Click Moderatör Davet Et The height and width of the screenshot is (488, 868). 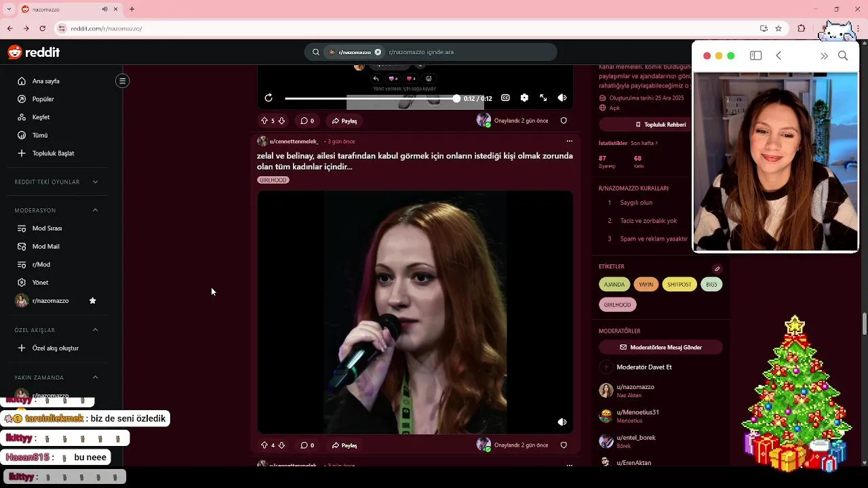click(x=636, y=367)
